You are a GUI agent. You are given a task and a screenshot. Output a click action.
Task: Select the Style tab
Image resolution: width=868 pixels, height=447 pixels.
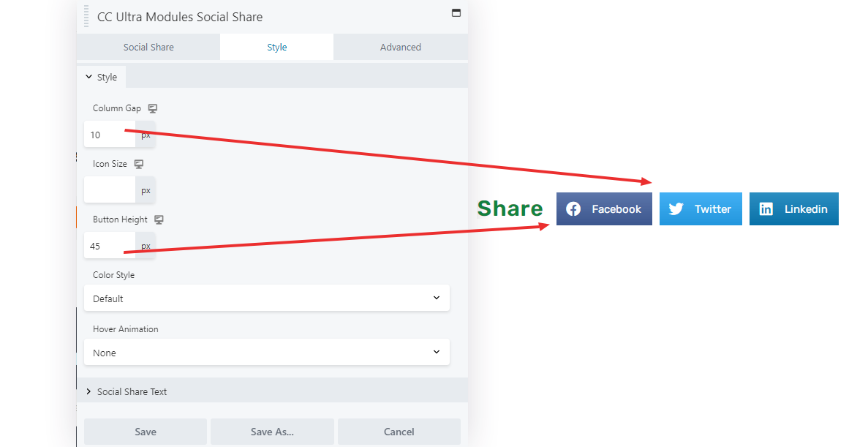[x=277, y=47]
